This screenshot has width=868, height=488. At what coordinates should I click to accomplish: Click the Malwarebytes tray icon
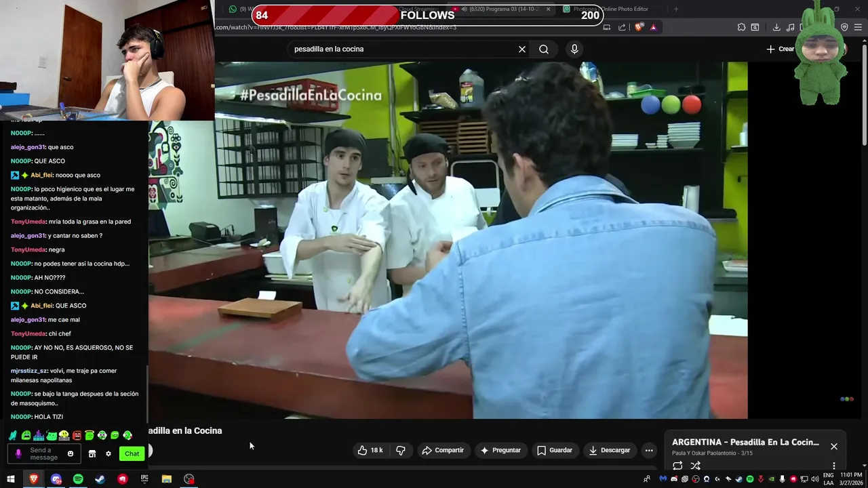[663, 479]
